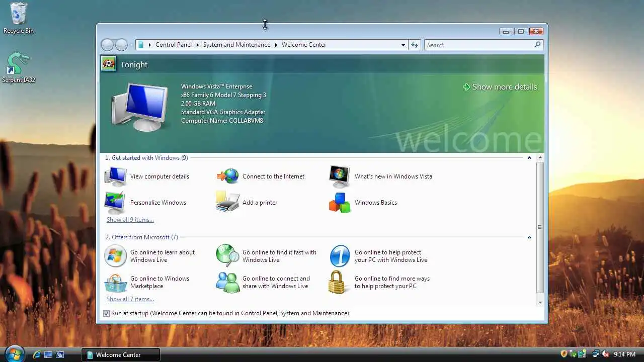Open View computer details icon
The image size is (644, 362).
[115, 176]
